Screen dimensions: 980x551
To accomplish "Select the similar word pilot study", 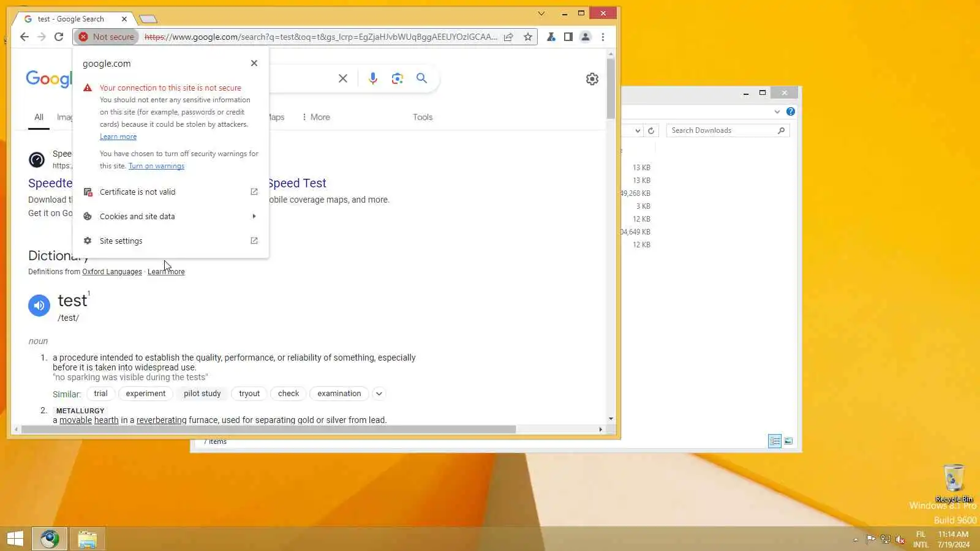I will pyautogui.click(x=202, y=394).
